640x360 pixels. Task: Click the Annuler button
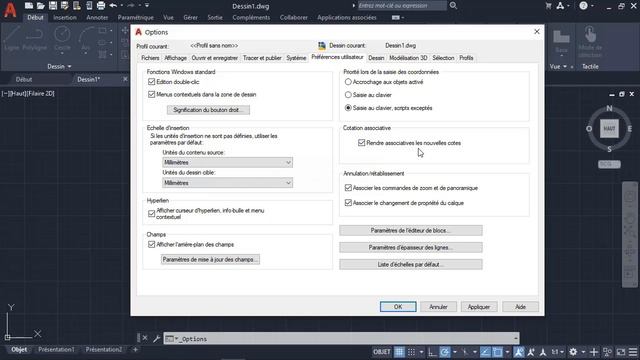[x=438, y=307]
